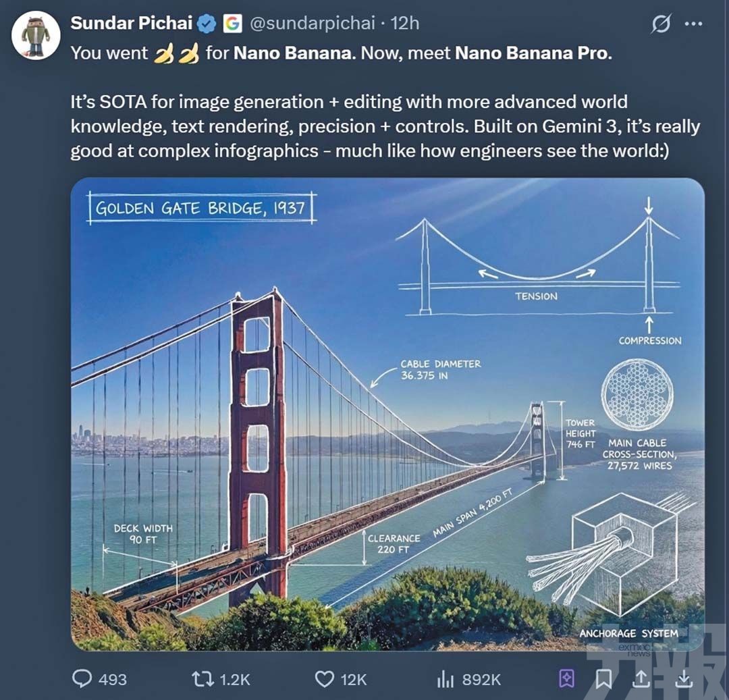The width and height of the screenshot is (729, 700).
Task: Click the reply speech bubble icon
Action: tap(82, 678)
